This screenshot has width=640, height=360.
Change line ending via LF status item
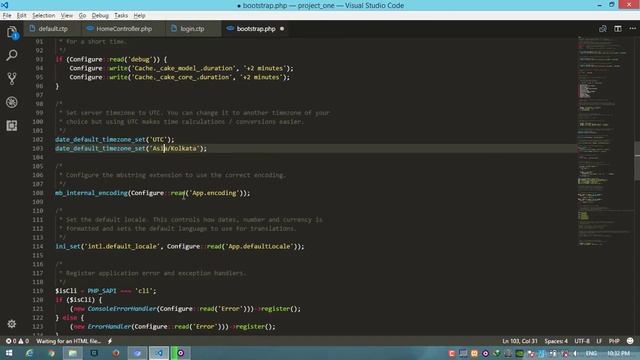(599, 341)
